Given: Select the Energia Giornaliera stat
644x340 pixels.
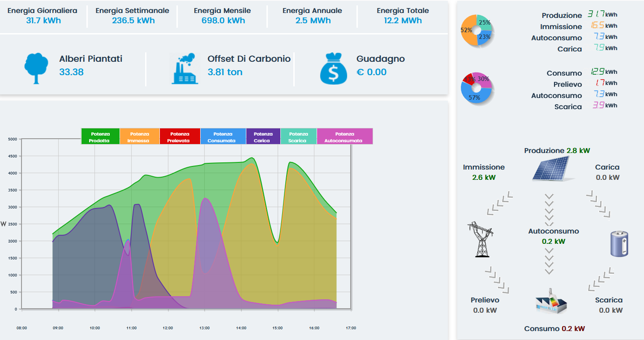Looking at the screenshot, I should 43,16.
